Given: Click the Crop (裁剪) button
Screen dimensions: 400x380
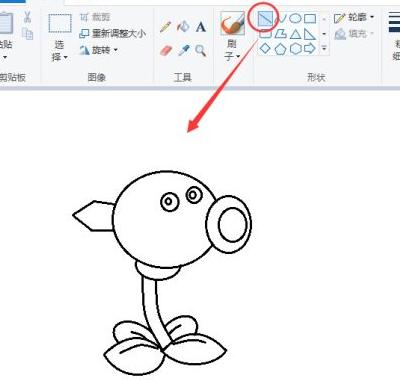Looking at the screenshot, I should (95, 17).
